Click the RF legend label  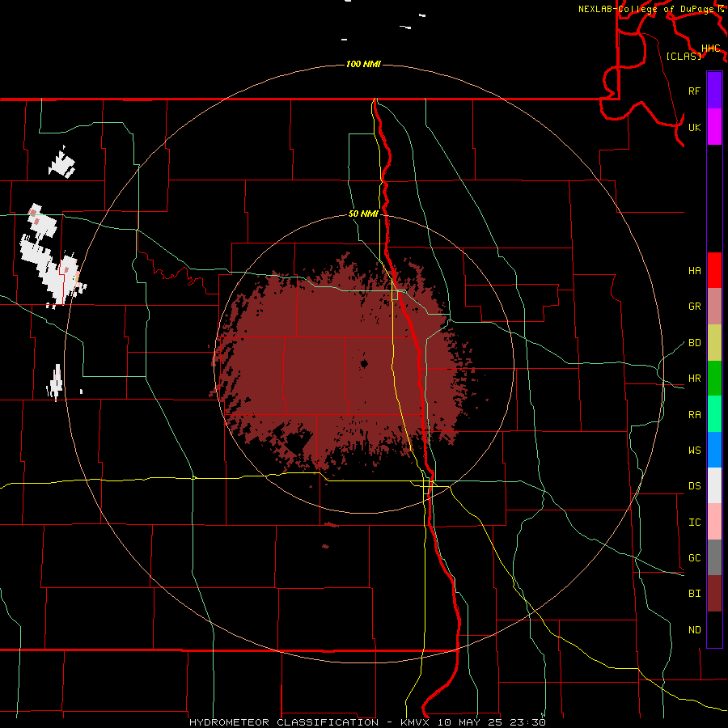[x=694, y=91]
